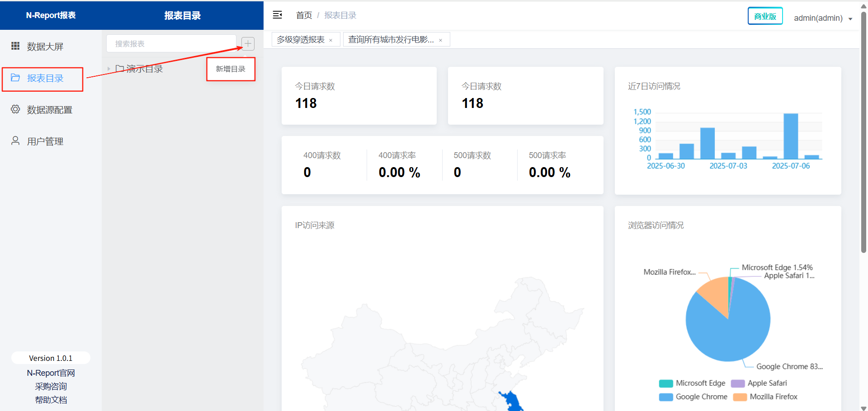
Task: Click the 数据源配置 gear icon
Action: [15, 109]
